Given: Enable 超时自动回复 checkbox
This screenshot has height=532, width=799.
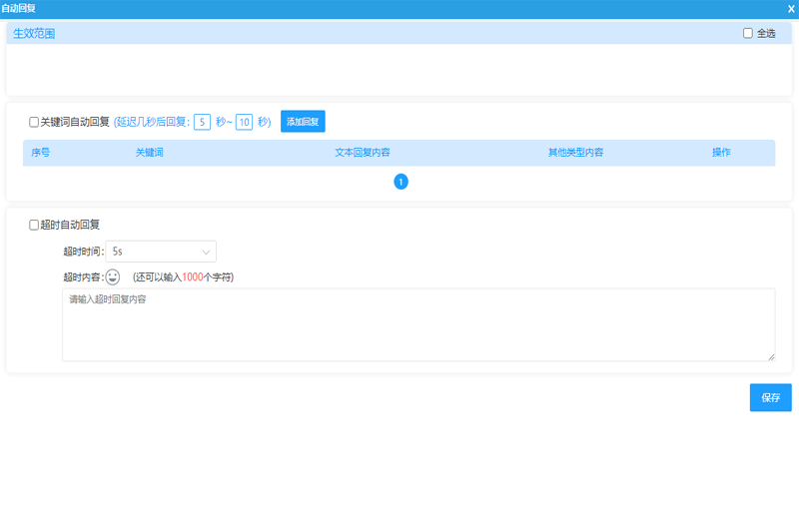Looking at the screenshot, I should click(x=34, y=225).
